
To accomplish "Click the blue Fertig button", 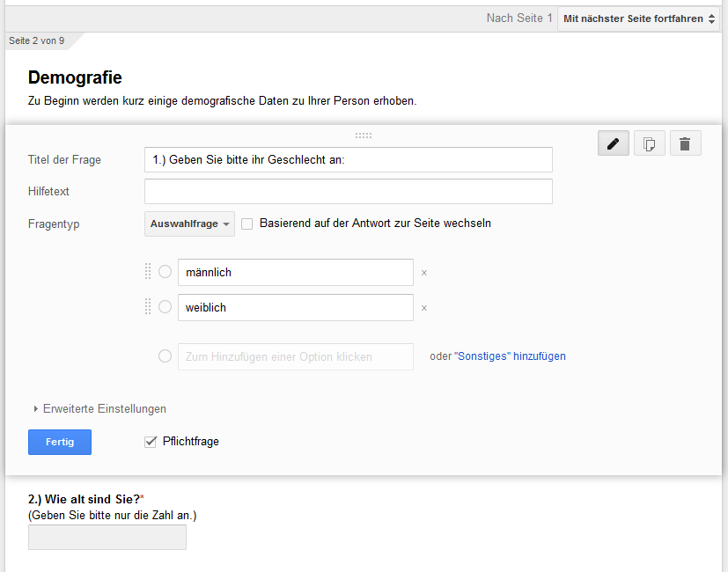I will point(60,442).
